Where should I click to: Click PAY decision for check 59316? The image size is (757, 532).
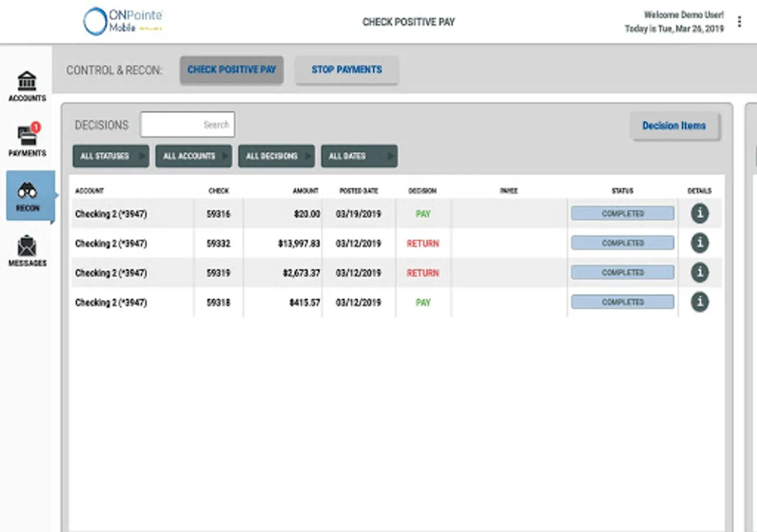click(423, 214)
